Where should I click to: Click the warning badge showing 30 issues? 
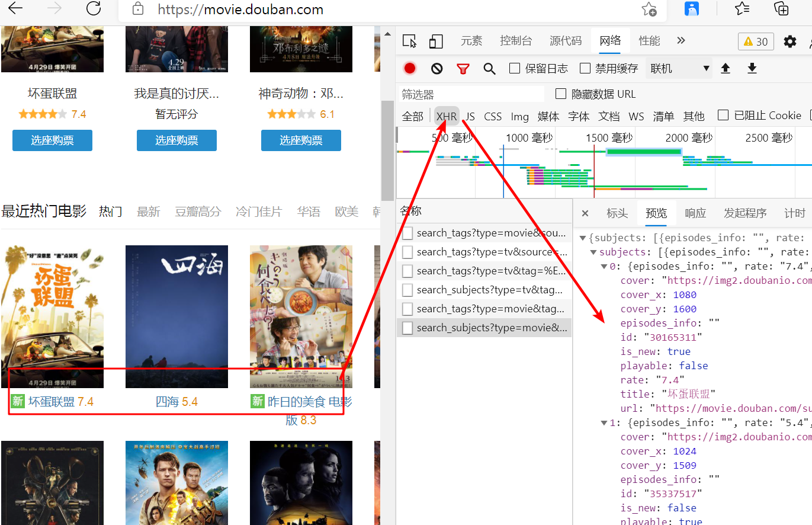pyautogui.click(x=756, y=41)
